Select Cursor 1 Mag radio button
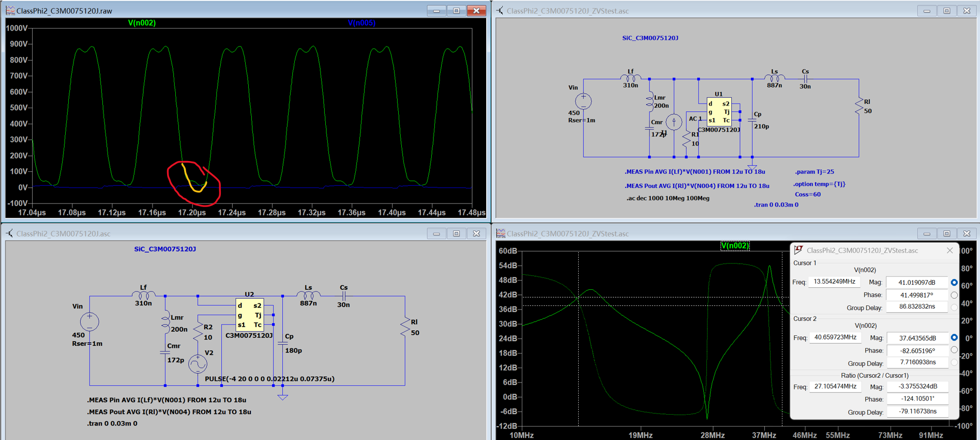The height and width of the screenshot is (440, 980). point(954,283)
